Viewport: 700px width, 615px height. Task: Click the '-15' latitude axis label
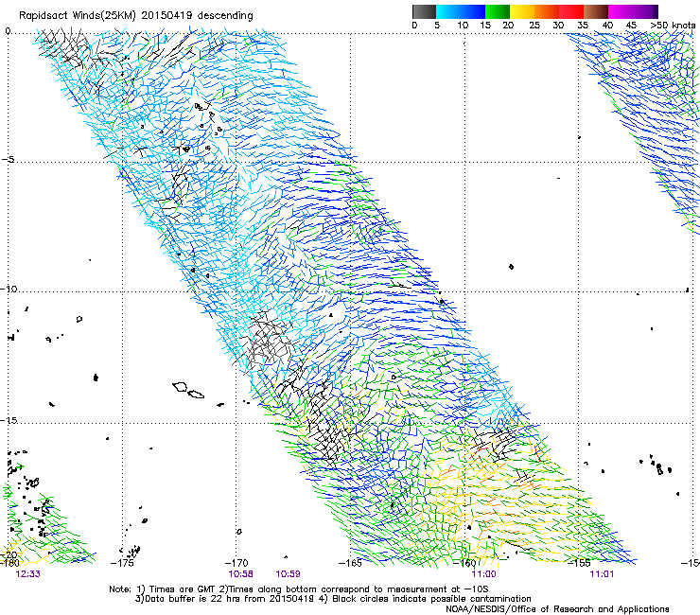[x=9, y=420]
